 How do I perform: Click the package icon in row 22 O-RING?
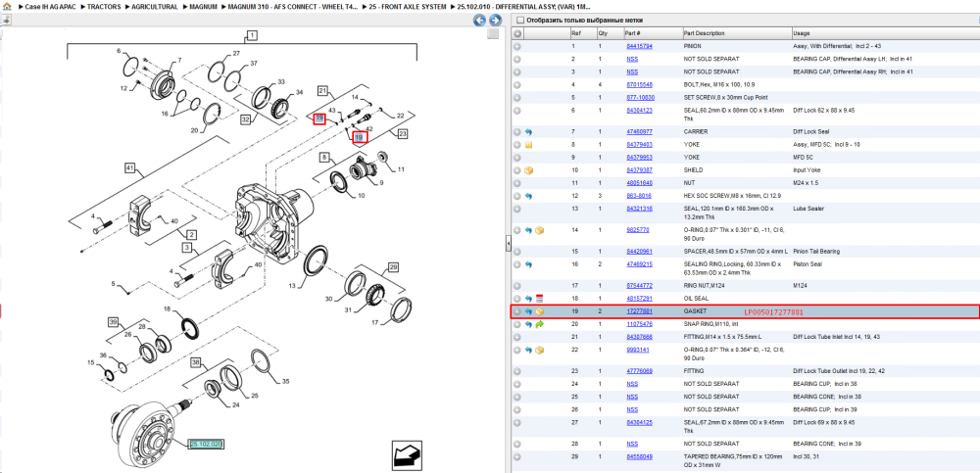(x=540, y=350)
